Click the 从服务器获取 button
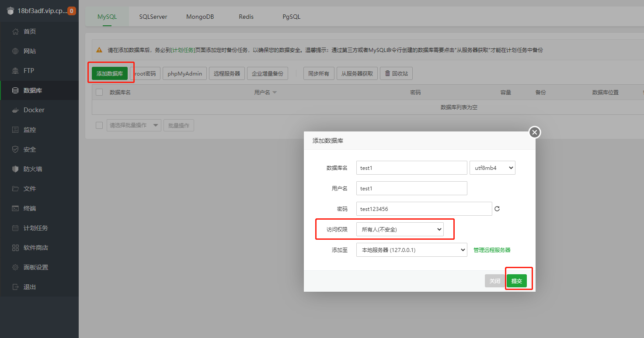Viewport: 644px width, 338px height. [357, 73]
